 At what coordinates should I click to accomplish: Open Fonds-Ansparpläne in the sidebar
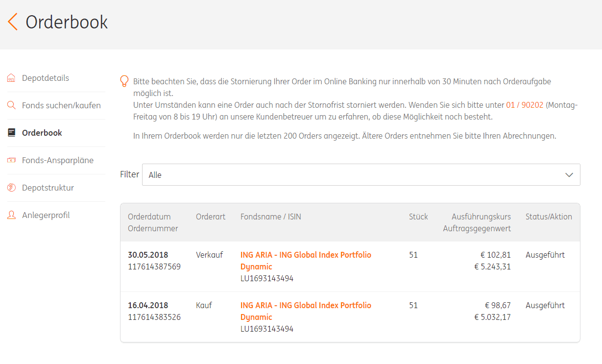[58, 160]
